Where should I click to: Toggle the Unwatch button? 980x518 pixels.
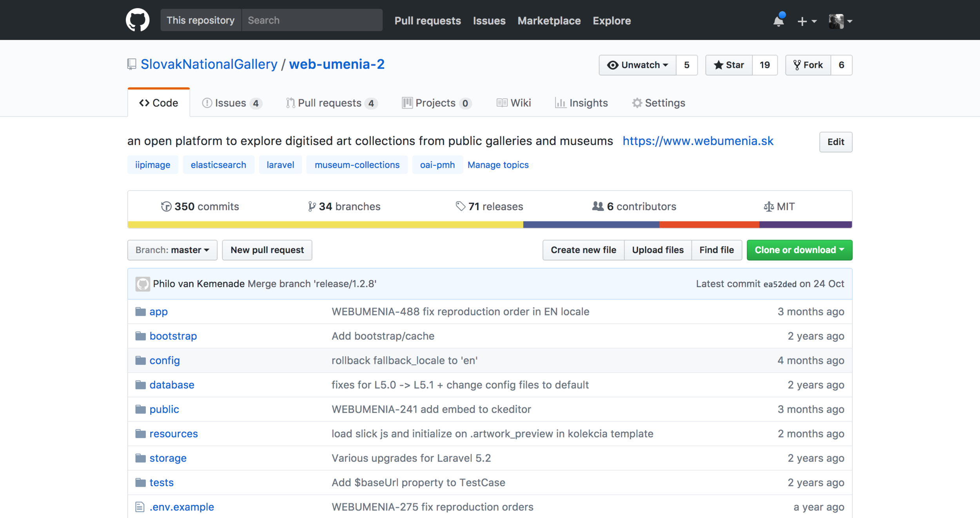[x=637, y=65]
